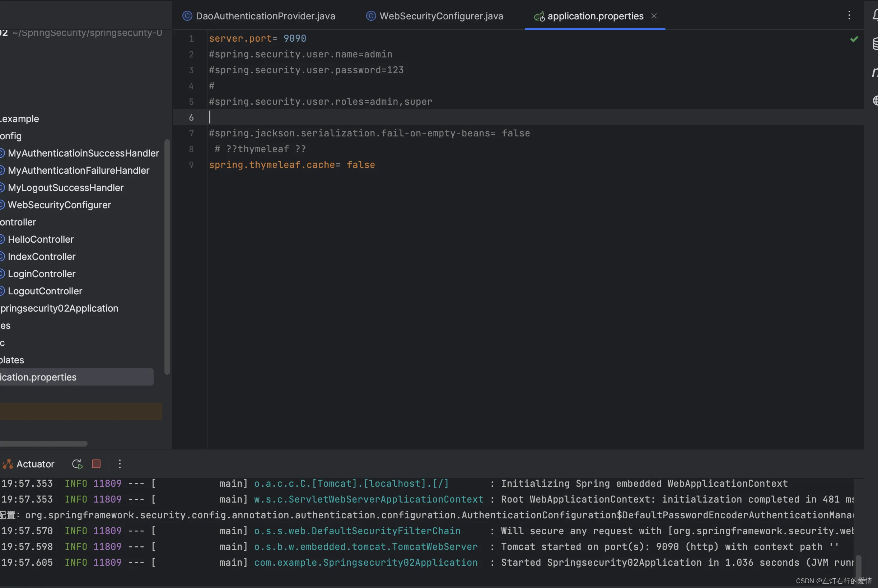Click the commented jackson fail-on-empty-beans line

[369, 134]
